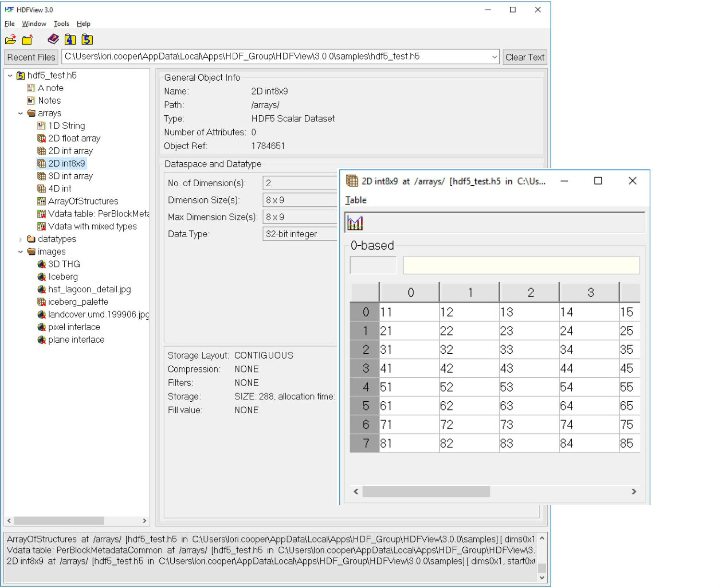Image resolution: width=720 pixels, height=588 pixels.
Task: Open the help book icon in the toolbar
Action: point(53,39)
